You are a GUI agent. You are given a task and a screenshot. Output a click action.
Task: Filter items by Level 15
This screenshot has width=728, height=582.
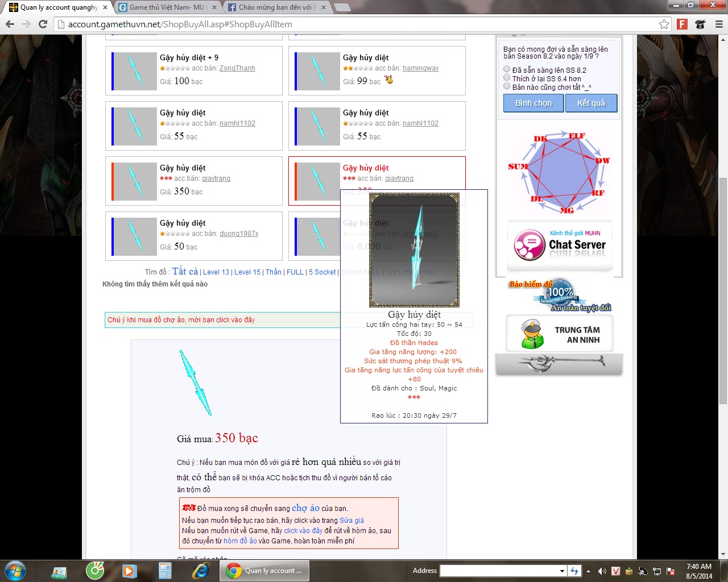(x=247, y=272)
